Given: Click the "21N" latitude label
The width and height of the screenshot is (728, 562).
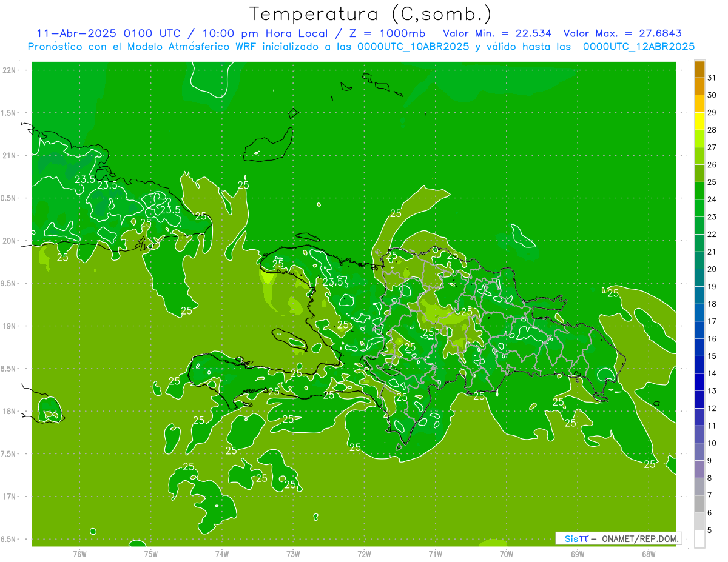Looking at the screenshot, I should (9, 156).
